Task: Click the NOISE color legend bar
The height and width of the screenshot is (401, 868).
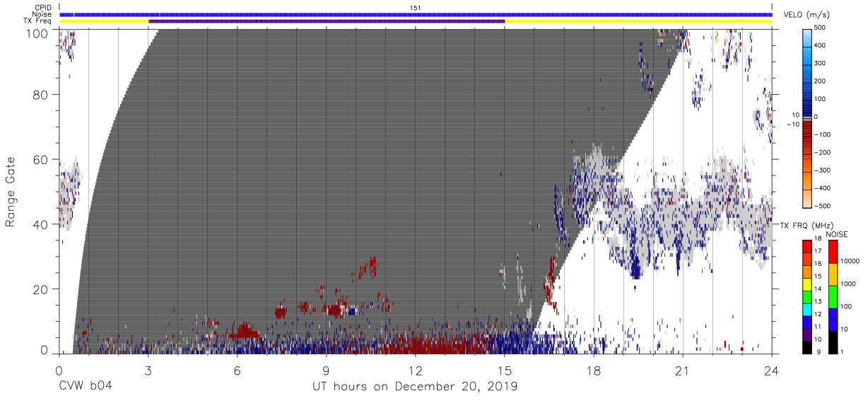Action: point(833,296)
